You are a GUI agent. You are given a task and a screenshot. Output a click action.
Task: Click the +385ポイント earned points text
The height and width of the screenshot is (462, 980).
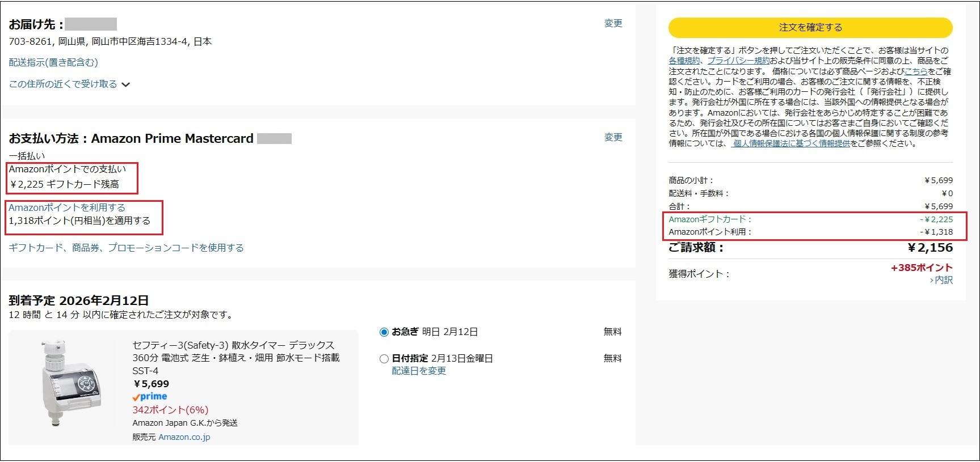click(921, 268)
